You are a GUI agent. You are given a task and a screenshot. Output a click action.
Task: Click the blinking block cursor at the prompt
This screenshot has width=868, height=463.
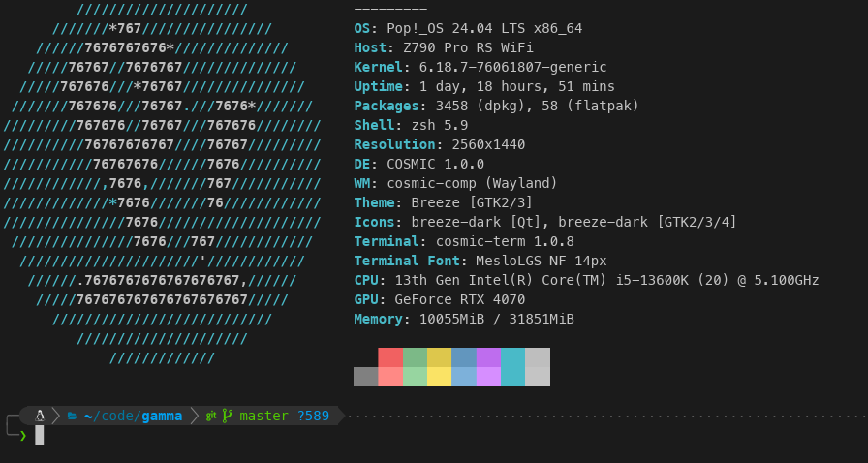pyautogui.click(x=40, y=435)
